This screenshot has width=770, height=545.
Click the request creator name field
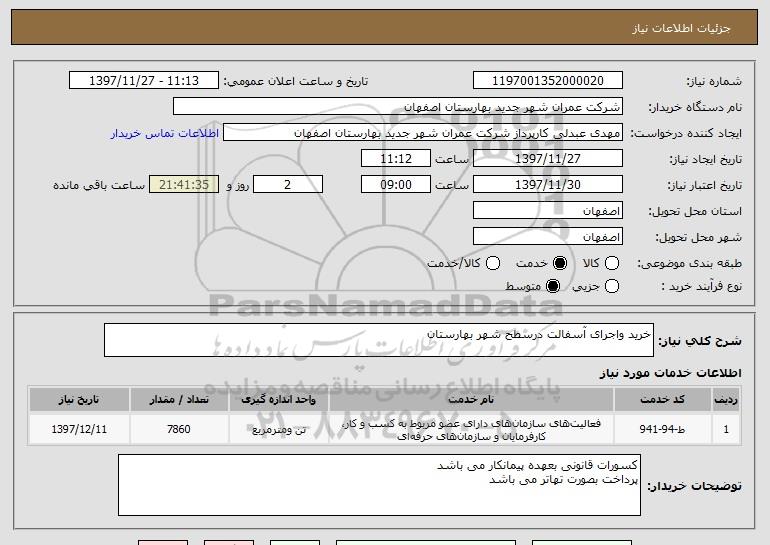423,133
